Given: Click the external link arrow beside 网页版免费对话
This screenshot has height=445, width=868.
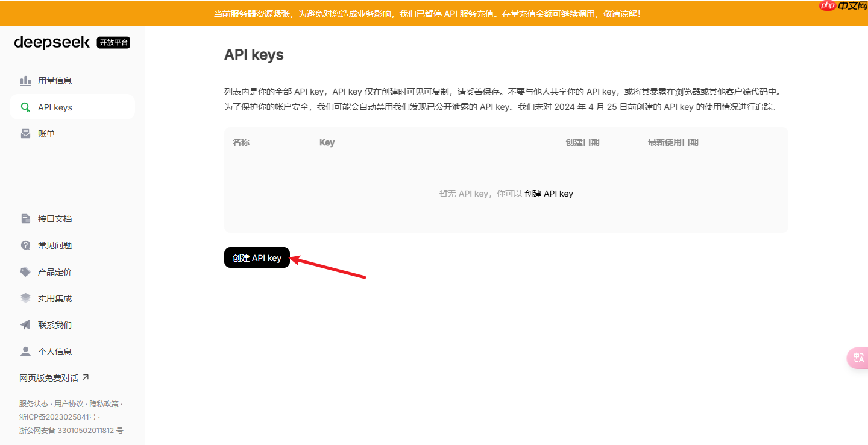Looking at the screenshot, I should point(86,376).
